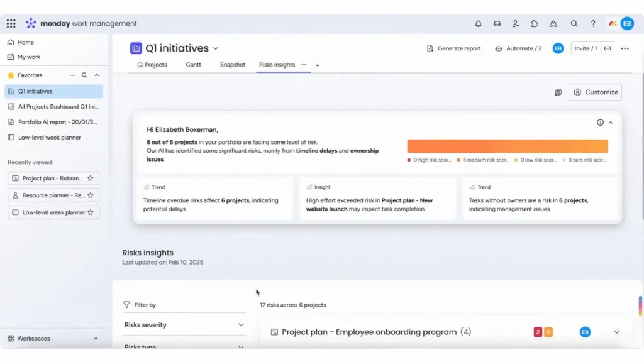Open All Projects Dashboard in Favorites
This screenshot has width=644, height=362.
(57, 107)
